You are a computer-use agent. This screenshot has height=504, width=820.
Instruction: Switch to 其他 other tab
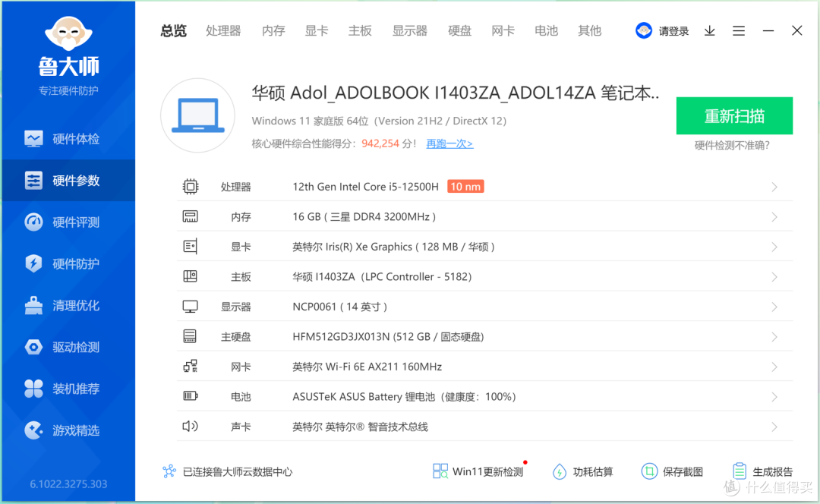tap(590, 31)
